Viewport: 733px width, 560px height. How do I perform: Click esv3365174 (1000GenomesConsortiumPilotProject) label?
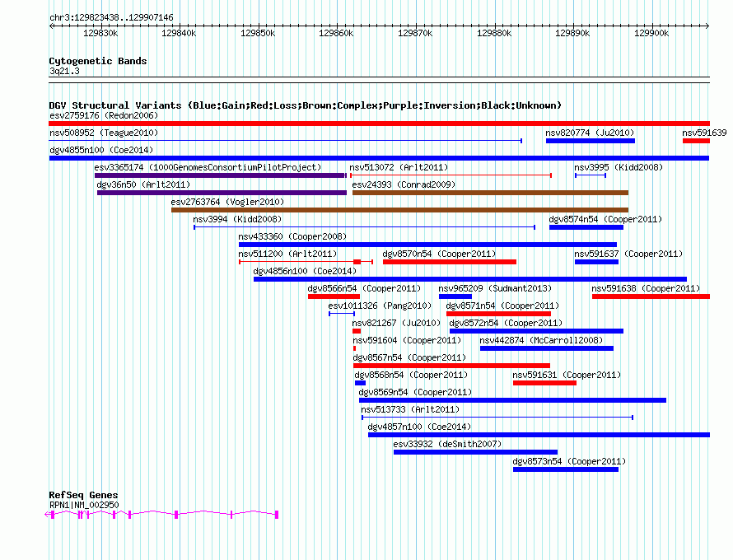(208, 167)
